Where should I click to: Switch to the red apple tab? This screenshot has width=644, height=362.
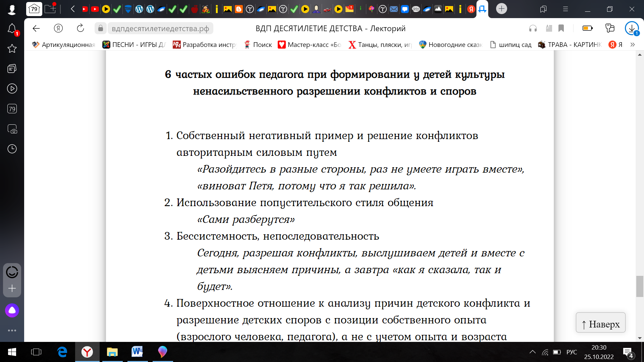point(195,9)
